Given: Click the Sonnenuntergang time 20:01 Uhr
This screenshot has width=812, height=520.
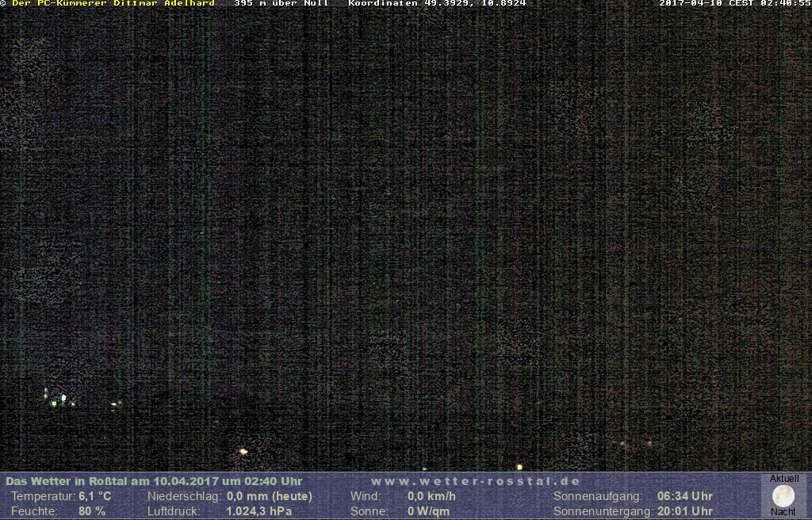Looking at the screenshot, I should 684,511.
